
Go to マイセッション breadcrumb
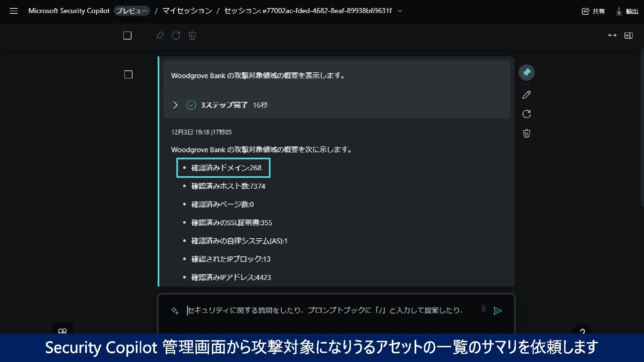pyautogui.click(x=187, y=11)
